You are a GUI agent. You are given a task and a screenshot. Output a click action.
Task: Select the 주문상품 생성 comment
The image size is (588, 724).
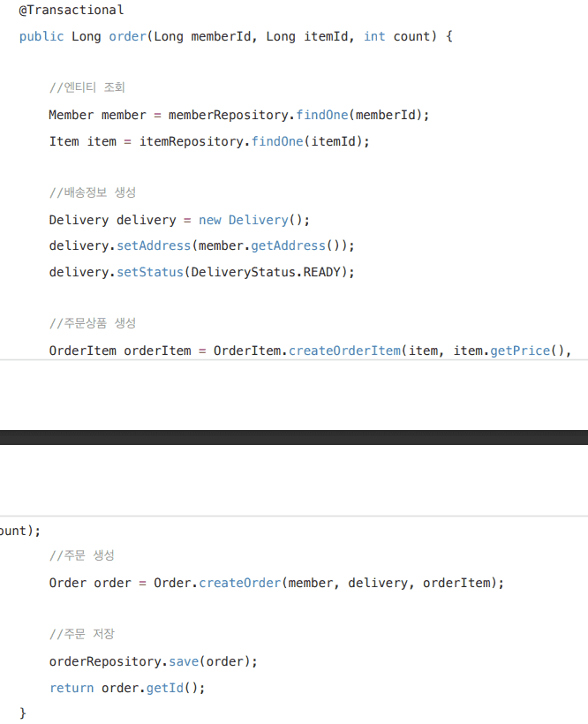tap(93, 323)
